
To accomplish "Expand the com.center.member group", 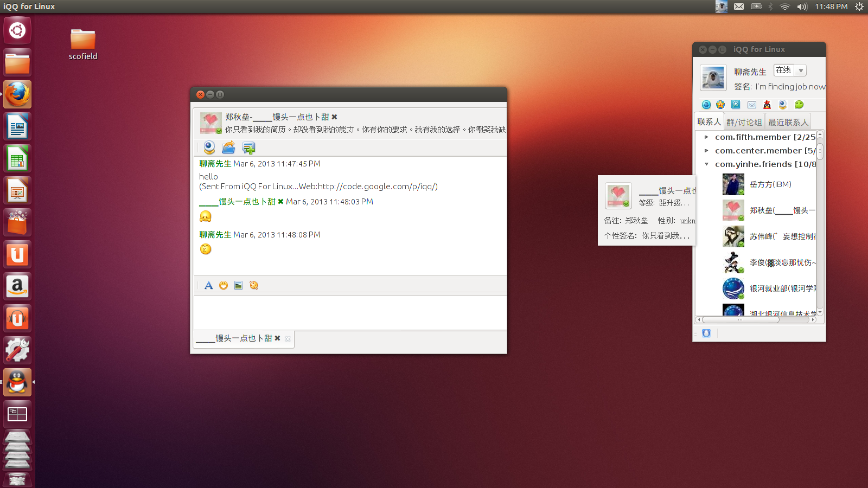I will click(706, 151).
